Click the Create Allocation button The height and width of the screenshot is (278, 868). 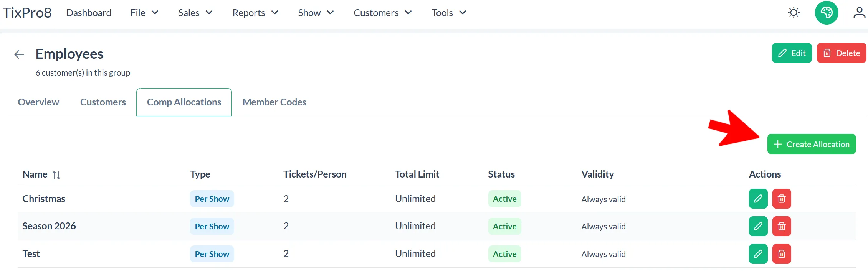coord(812,144)
